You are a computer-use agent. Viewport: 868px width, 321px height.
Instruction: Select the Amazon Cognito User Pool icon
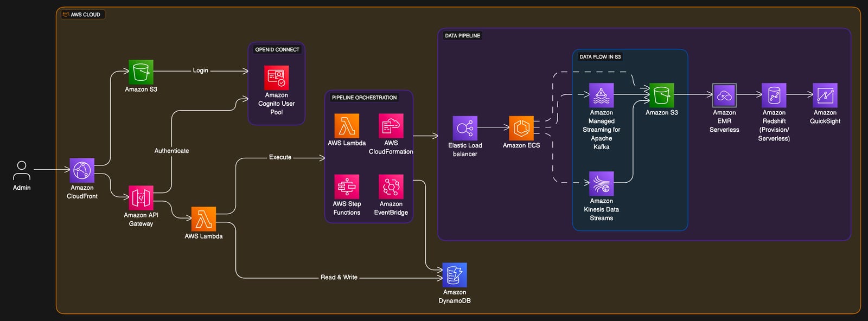[x=277, y=78]
